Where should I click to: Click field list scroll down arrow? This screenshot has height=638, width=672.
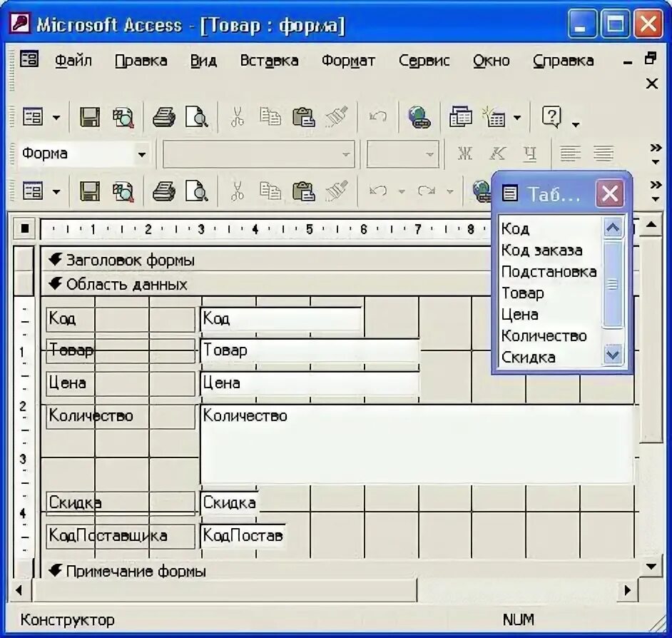point(612,355)
